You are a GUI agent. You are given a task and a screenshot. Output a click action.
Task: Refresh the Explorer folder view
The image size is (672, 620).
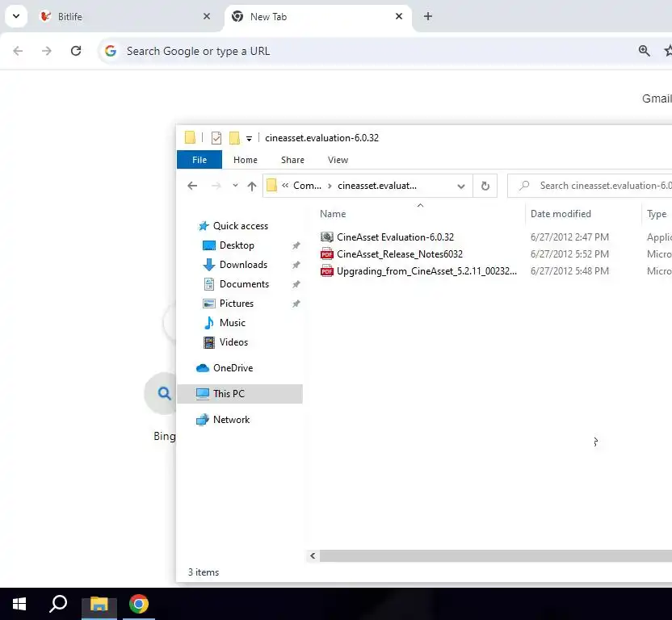point(485,186)
